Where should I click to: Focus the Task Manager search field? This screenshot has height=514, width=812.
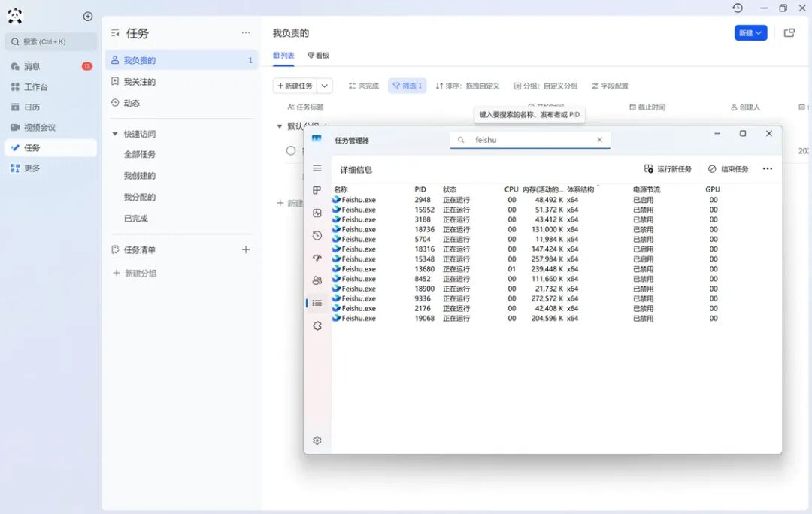coord(530,140)
